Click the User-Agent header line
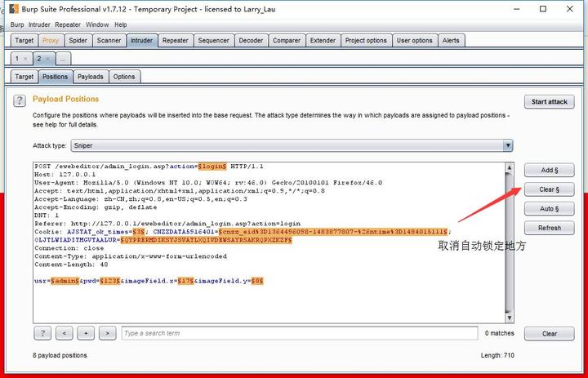This screenshot has width=588, height=378. [208, 183]
